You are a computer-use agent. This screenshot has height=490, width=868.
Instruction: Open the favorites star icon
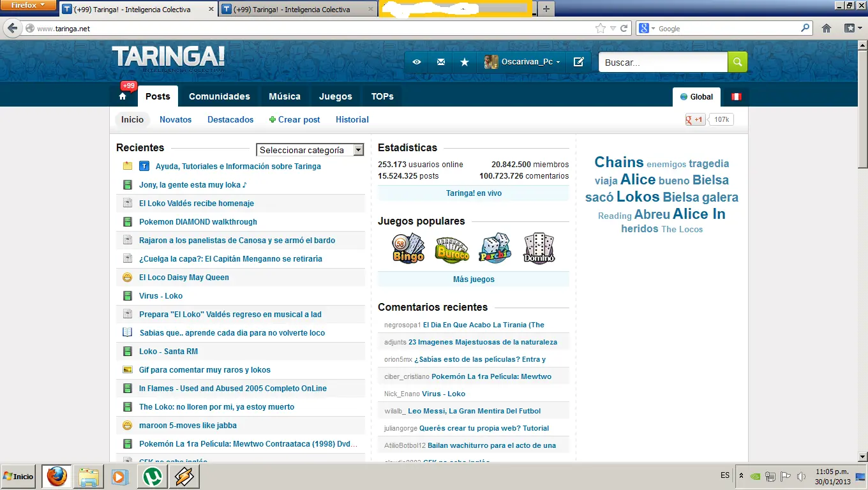[465, 62]
